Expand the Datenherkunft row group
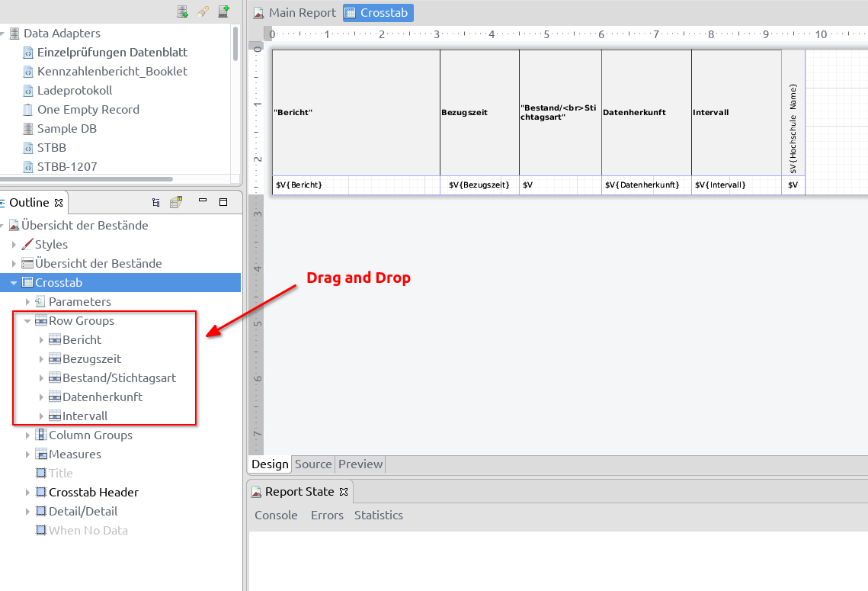 click(x=41, y=397)
